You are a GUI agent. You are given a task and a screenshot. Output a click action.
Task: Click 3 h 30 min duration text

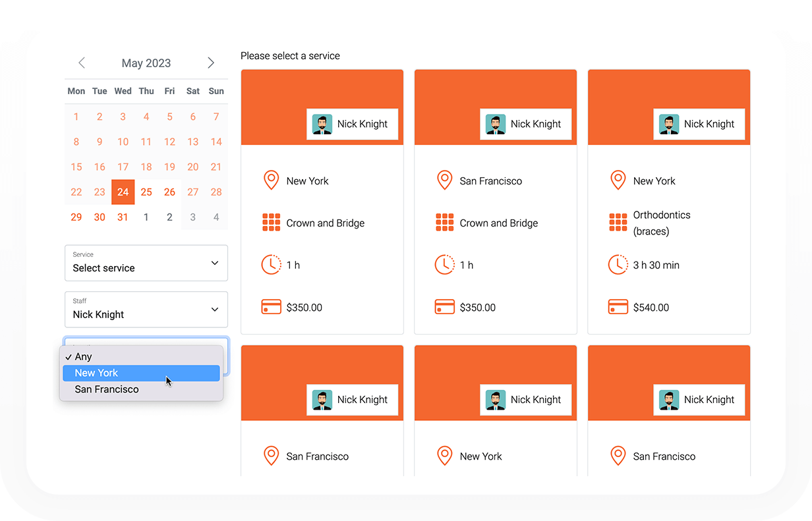656,265
